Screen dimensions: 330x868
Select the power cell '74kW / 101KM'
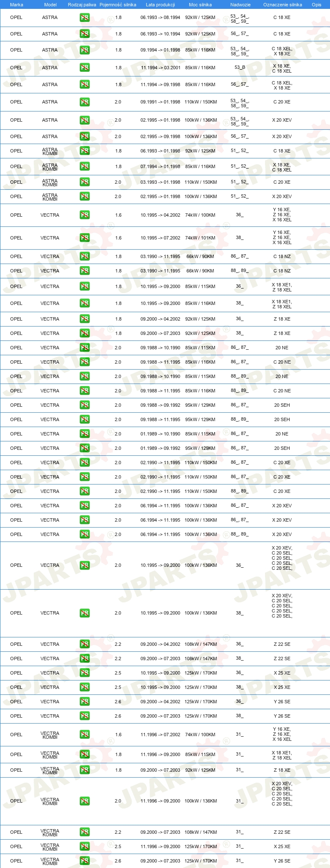(200, 238)
